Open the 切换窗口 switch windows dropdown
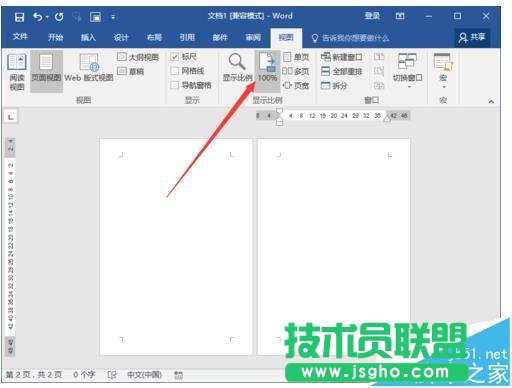 click(x=407, y=71)
